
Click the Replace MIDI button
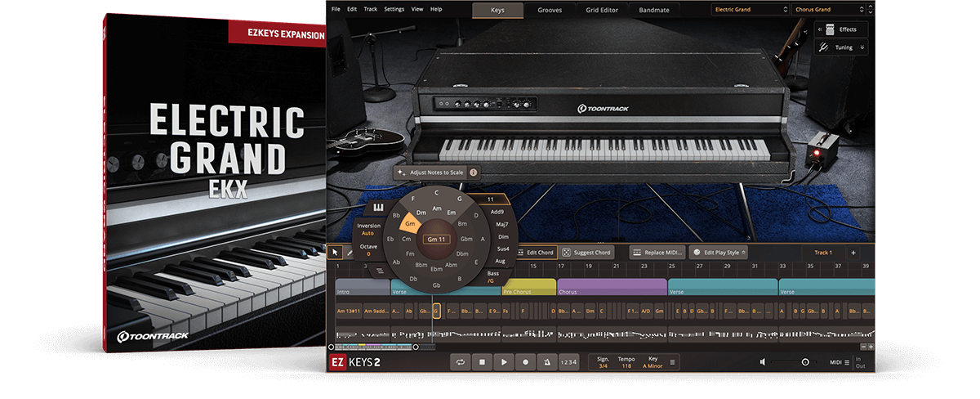(x=657, y=253)
